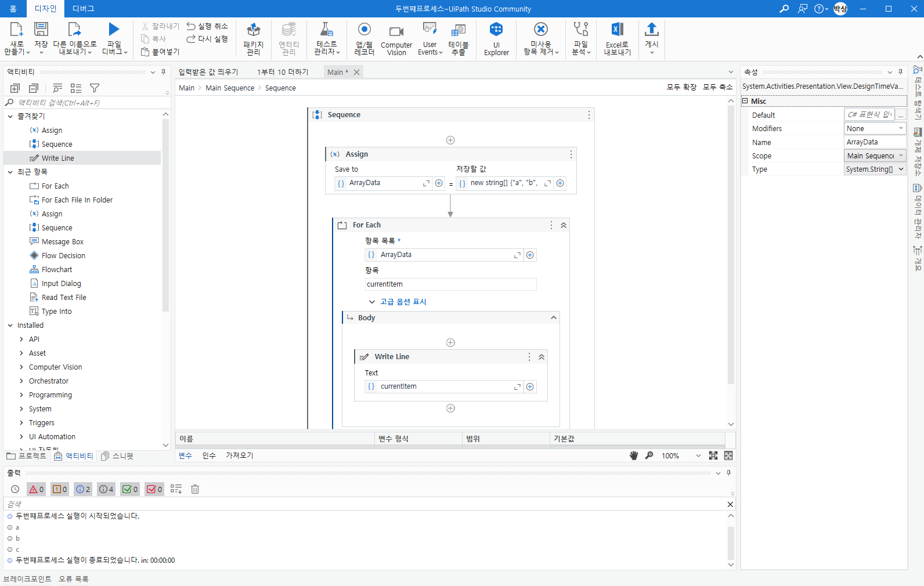Toggle warning filter showing 0 warnings
The width and height of the screenshot is (924, 586).
(60, 489)
